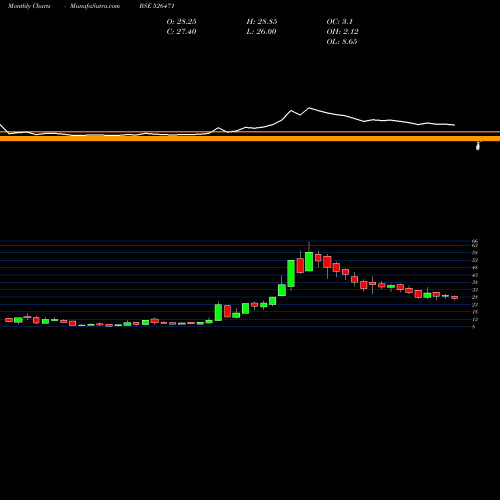Screen dimensions: 500x500
Task: Click the 66 price axis label
Action: [x=475, y=241]
